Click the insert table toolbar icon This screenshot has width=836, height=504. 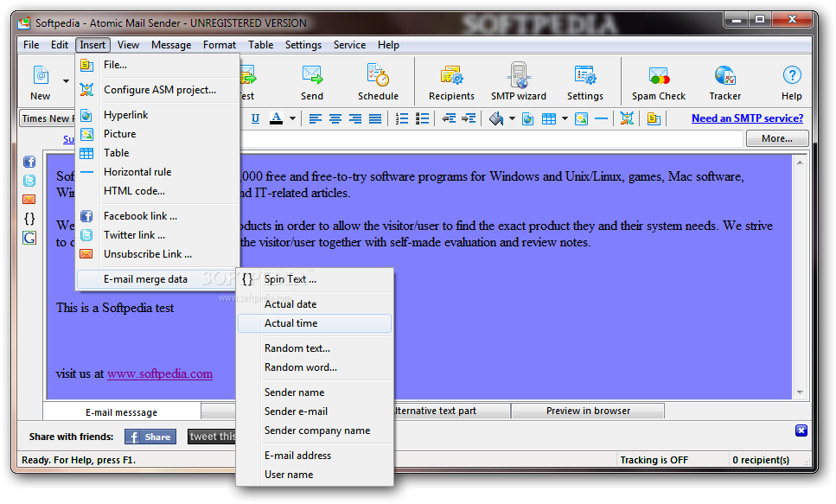(549, 118)
